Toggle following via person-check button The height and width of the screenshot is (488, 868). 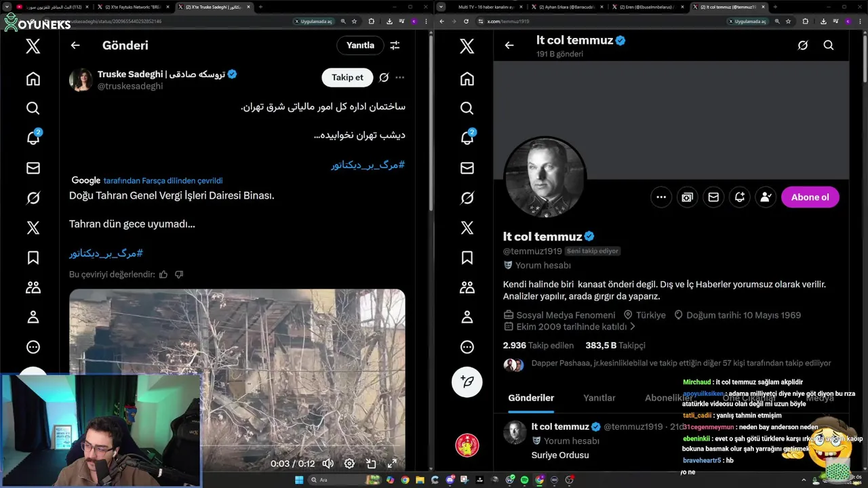766,197
